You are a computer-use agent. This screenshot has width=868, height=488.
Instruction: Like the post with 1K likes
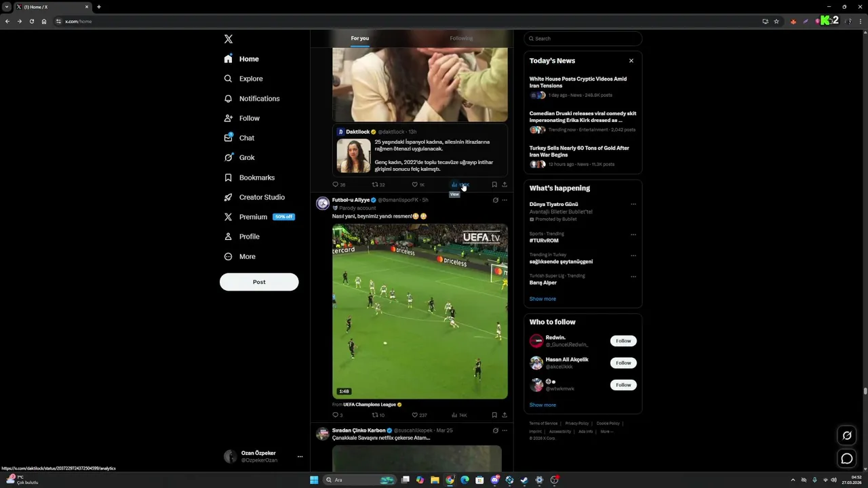418,184
